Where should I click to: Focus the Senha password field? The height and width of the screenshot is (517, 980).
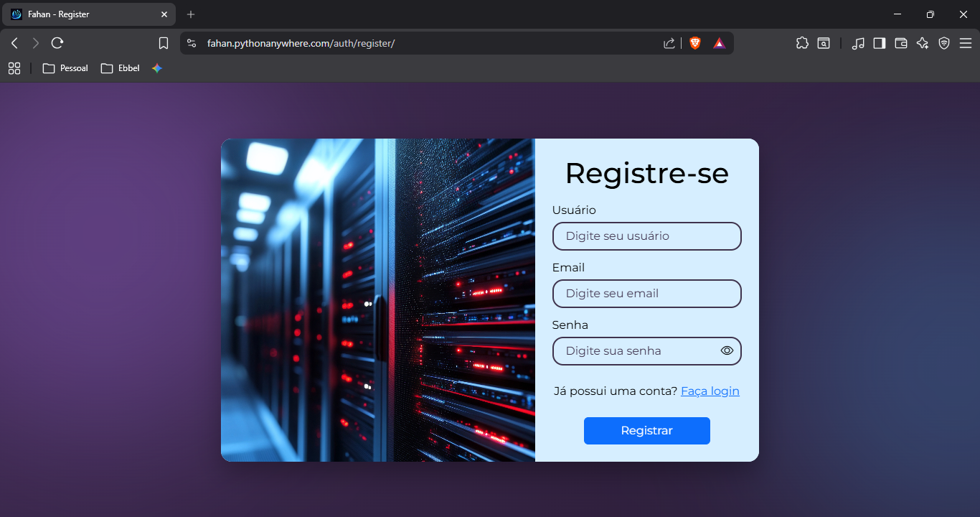(647, 351)
